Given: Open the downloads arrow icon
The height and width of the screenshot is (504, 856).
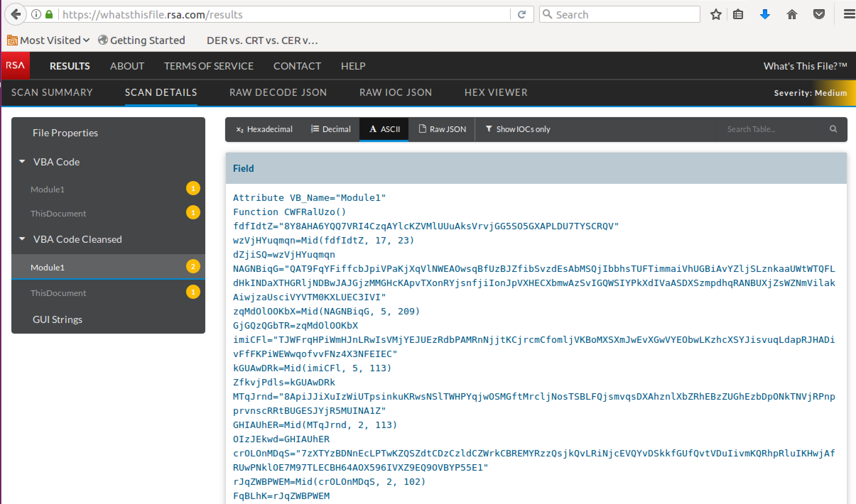Looking at the screenshot, I should click(765, 15).
